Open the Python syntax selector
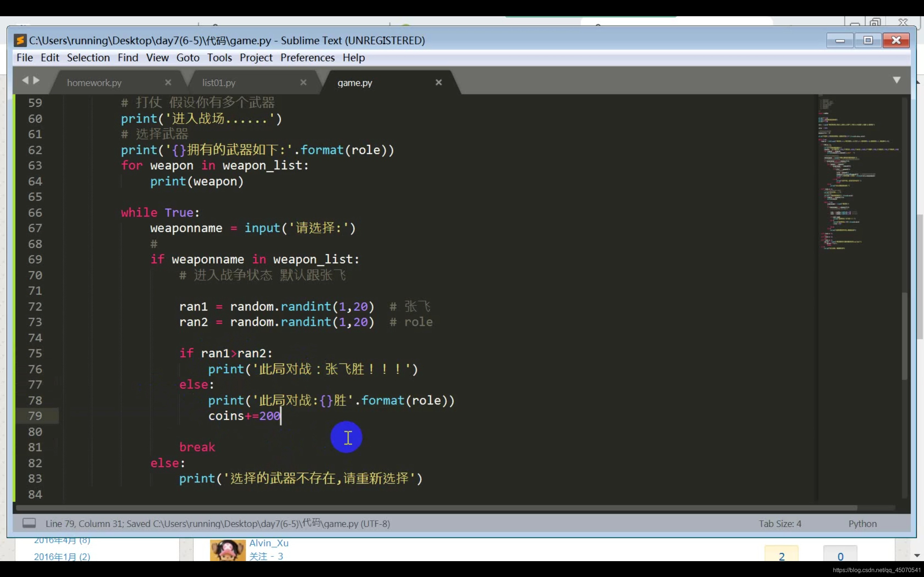 [x=862, y=524]
